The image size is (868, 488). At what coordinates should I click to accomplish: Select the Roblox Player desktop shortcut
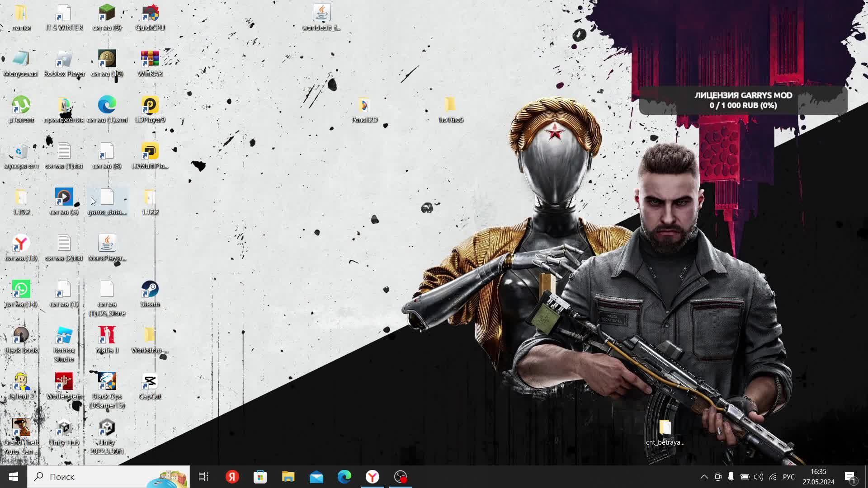click(64, 64)
